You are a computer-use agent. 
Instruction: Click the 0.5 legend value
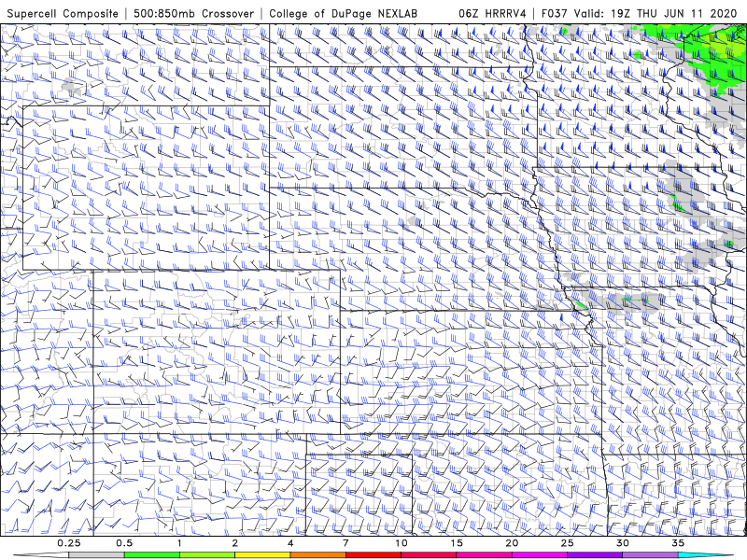tap(124, 543)
